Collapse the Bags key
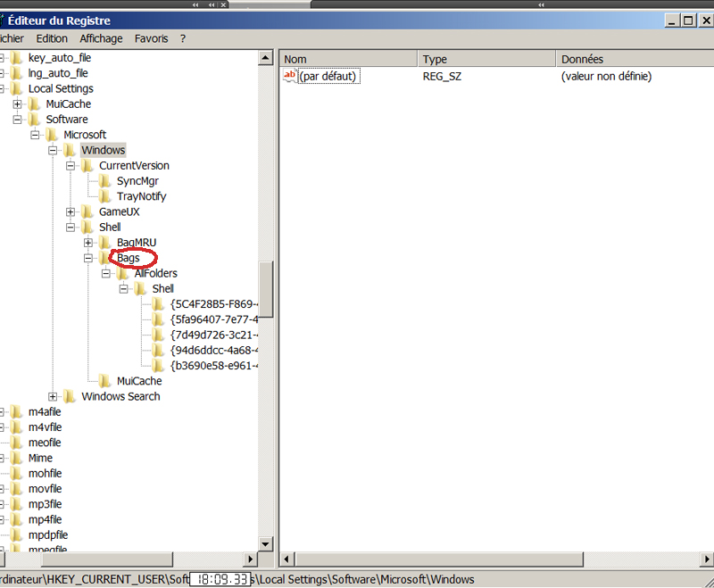714x588 pixels. tap(88, 258)
